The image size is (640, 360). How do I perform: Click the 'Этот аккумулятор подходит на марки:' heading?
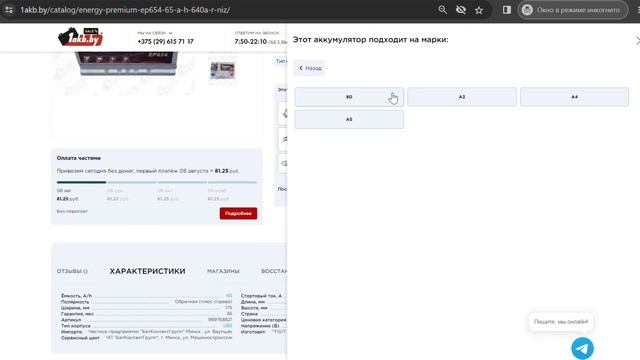click(x=370, y=40)
